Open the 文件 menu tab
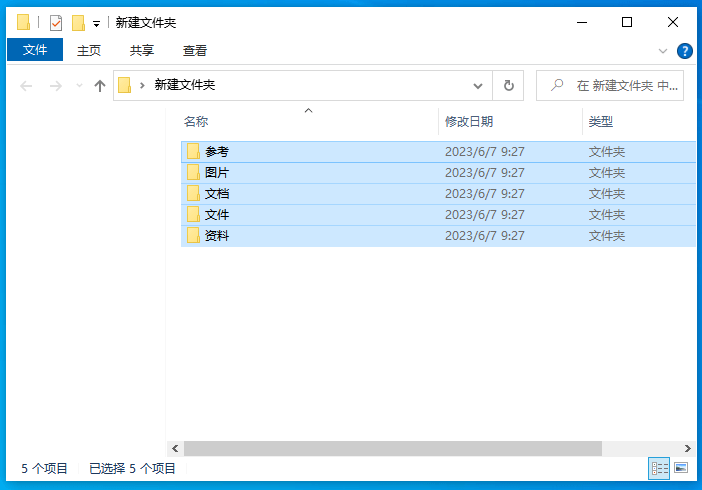The height and width of the screenshot is (490, 702). pos(35,50)
